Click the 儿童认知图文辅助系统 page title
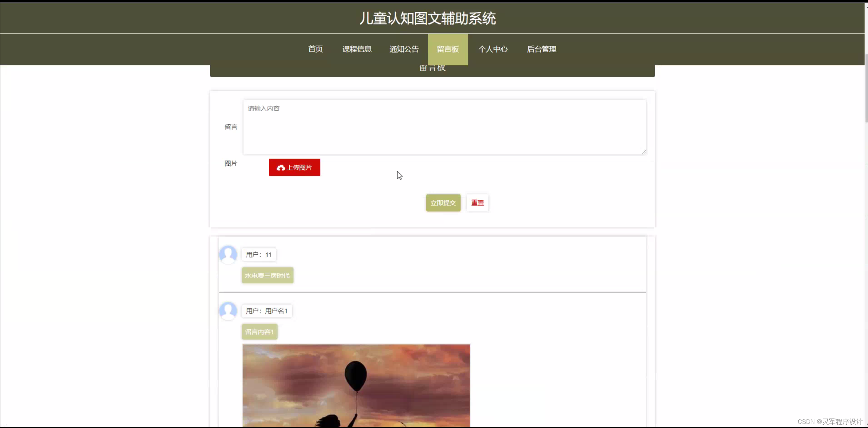868x428 pixels. click(428, 18)
